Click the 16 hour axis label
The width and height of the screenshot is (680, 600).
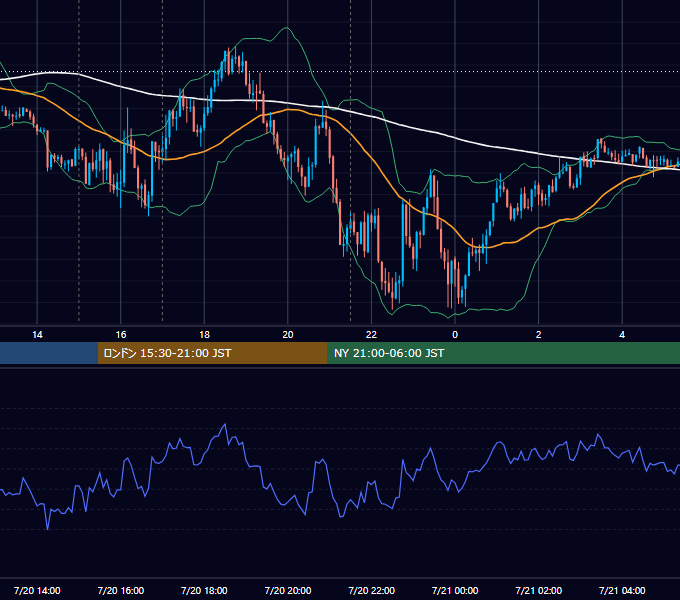click(x=121, y=335)
